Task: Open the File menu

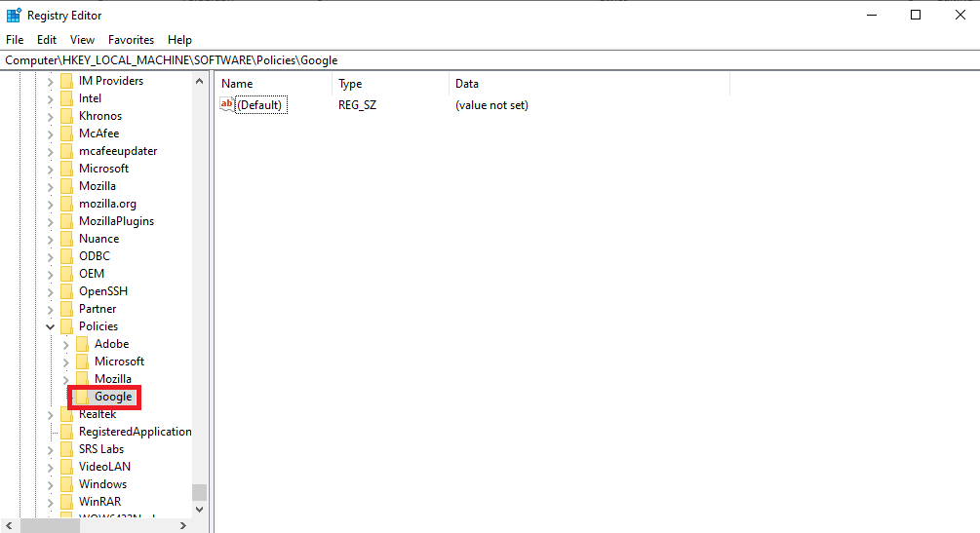Action: pos(15,39)
